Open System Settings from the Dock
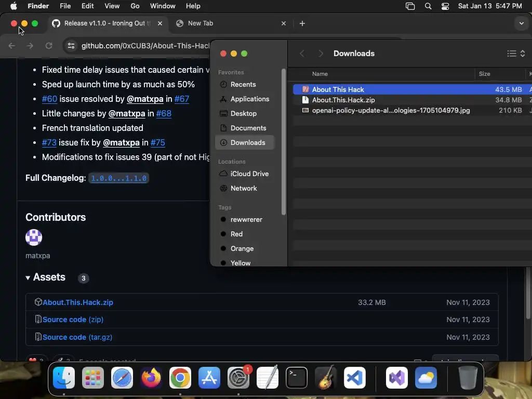532x399 pixels. tap(238, 378)
